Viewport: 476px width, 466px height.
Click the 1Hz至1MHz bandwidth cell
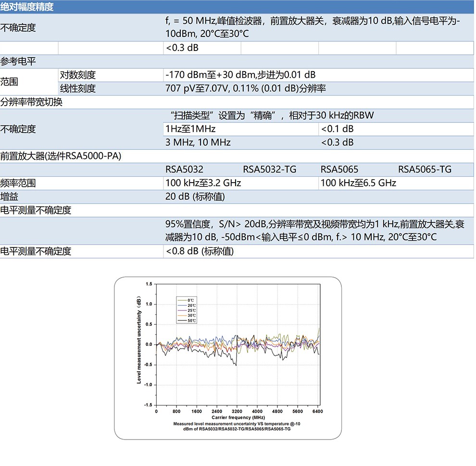[190, 129]
